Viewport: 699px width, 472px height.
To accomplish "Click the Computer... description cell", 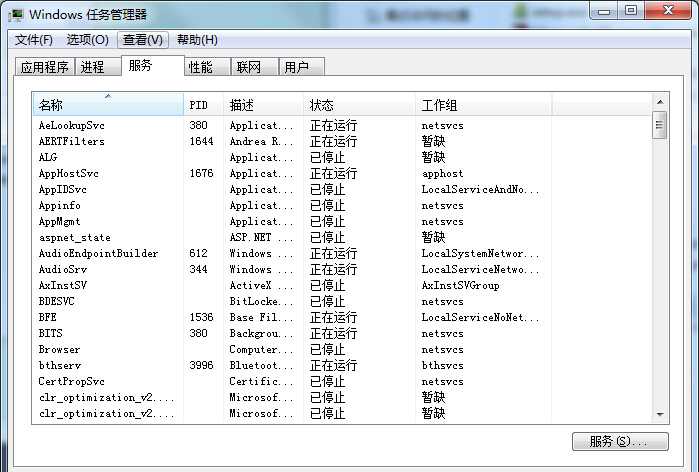I will pos(262,349).
